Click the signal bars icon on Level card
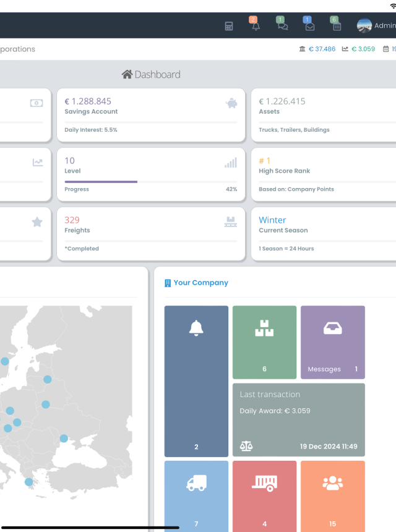 (x=231, y=163)
